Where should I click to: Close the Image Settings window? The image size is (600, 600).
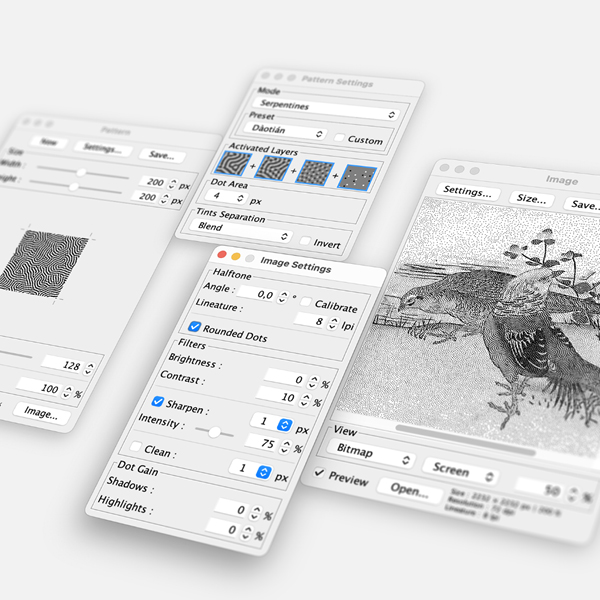pos(222,255)
